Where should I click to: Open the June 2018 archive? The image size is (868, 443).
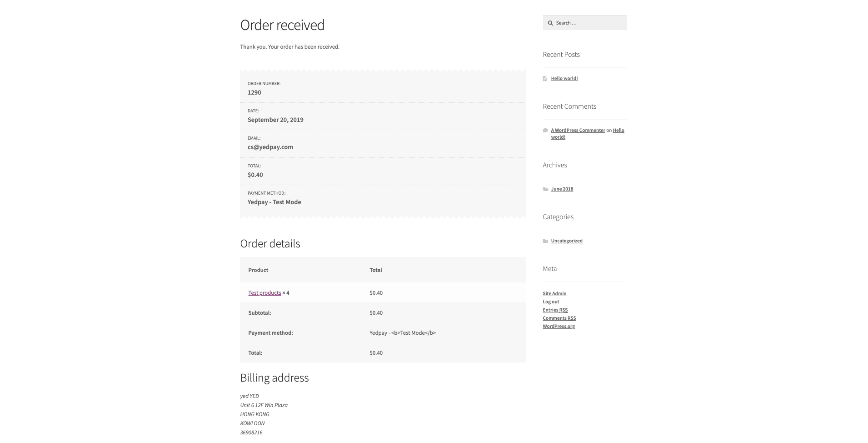pos(562,189)
